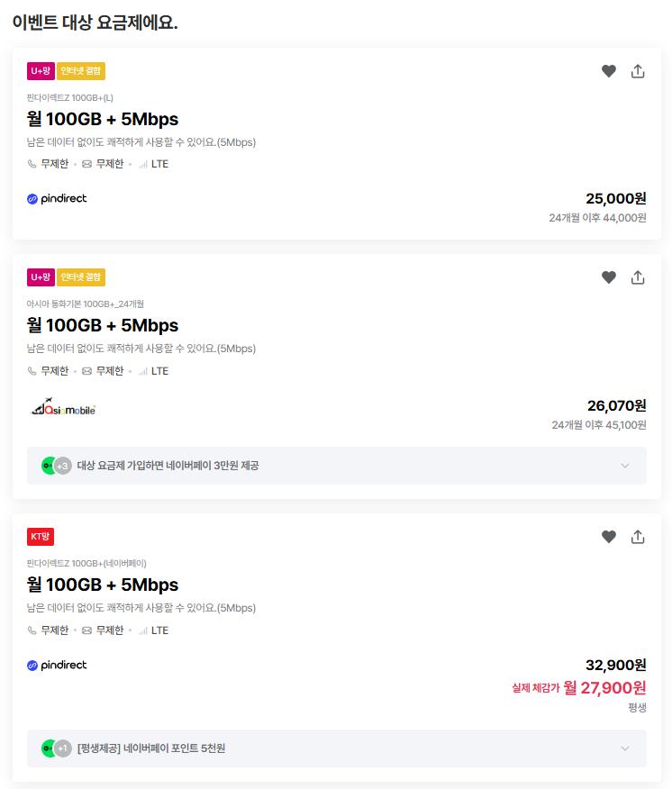Open the KT 월 100GB + 5Mbps plan title

tap(103, 585)
